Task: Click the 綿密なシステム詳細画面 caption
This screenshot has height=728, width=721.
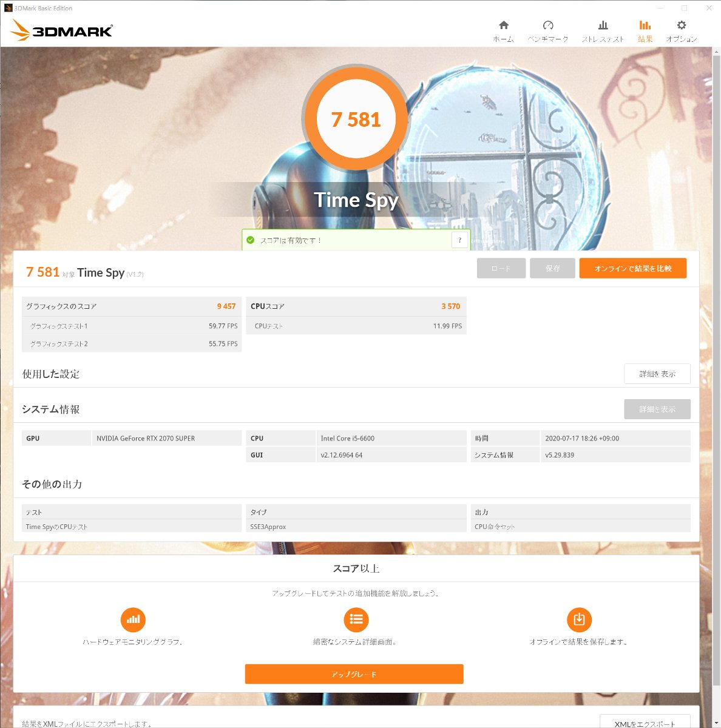Action: point(356,642)
